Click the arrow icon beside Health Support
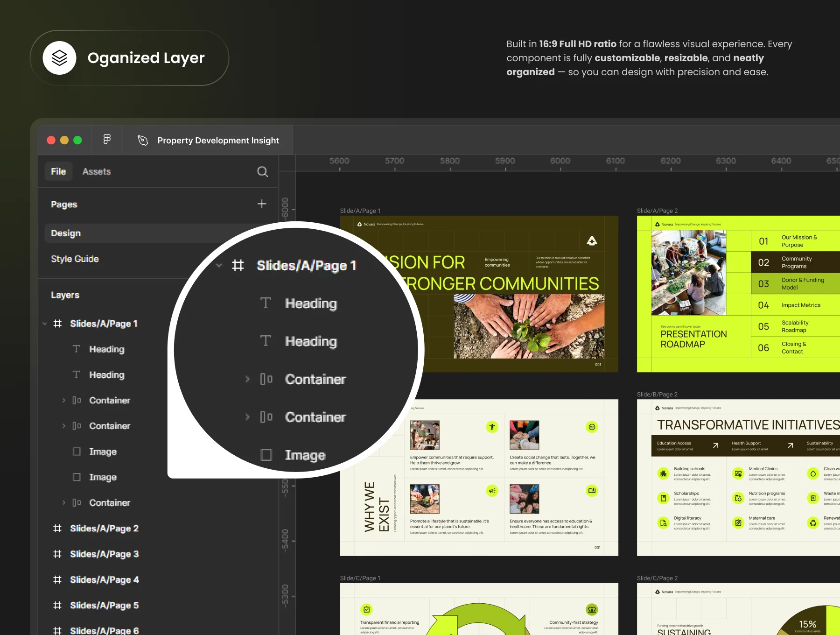The height and width of the screenshot is (635, 840). tap(791, 445)
